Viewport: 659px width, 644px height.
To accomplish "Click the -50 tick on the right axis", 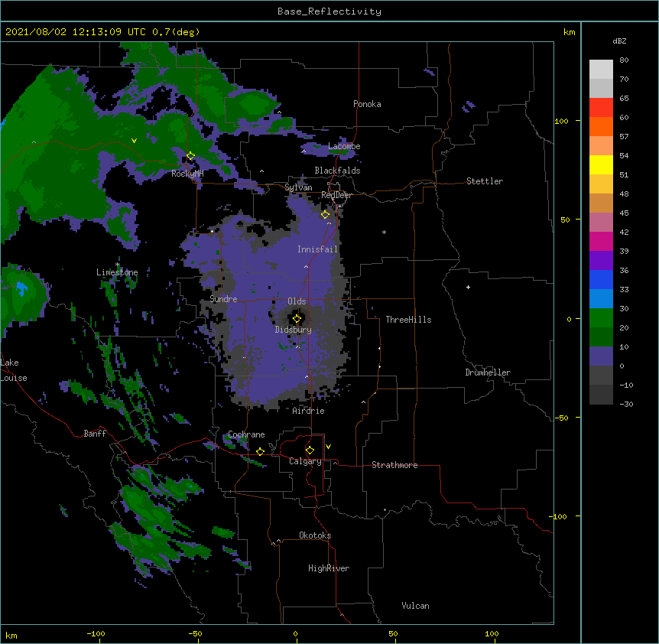I will [561, 418].
